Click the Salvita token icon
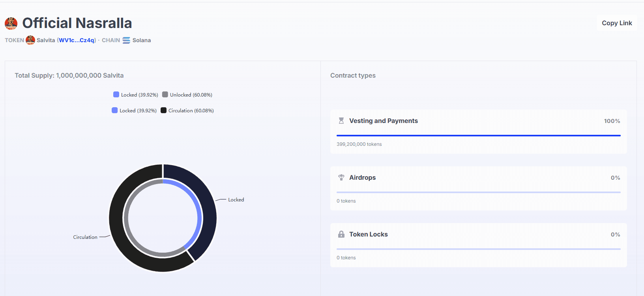 30,40
